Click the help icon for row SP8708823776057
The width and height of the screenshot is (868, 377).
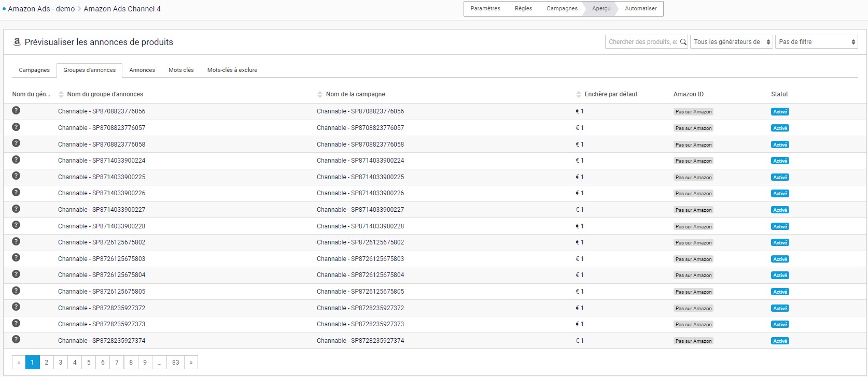click(x=16, y=127)
